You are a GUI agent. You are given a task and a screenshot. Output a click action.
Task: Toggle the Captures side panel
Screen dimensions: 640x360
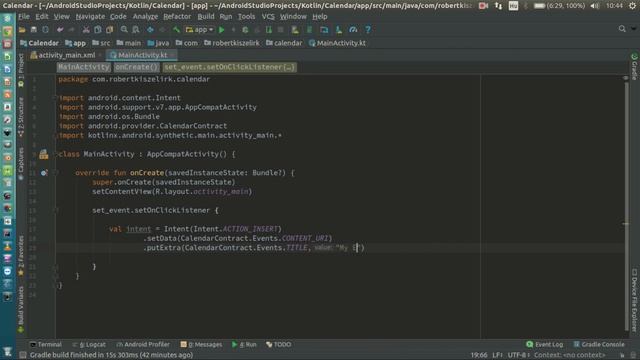(x=21, y=163)
